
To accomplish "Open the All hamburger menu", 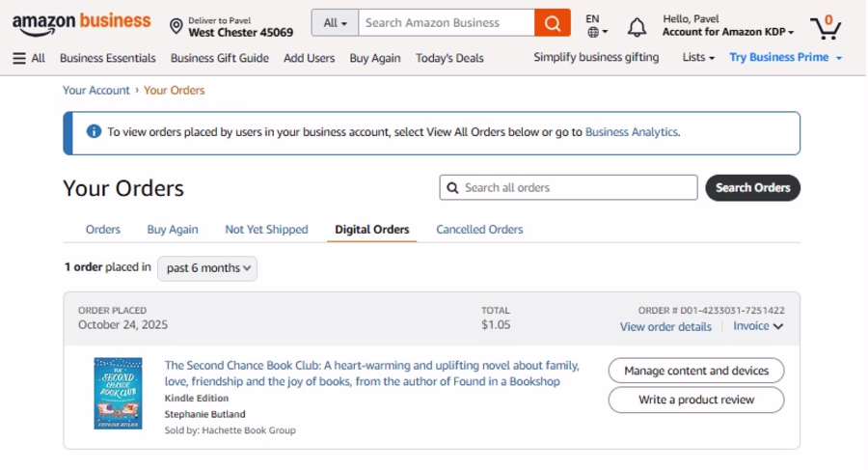I will click(x=29, y=58).
